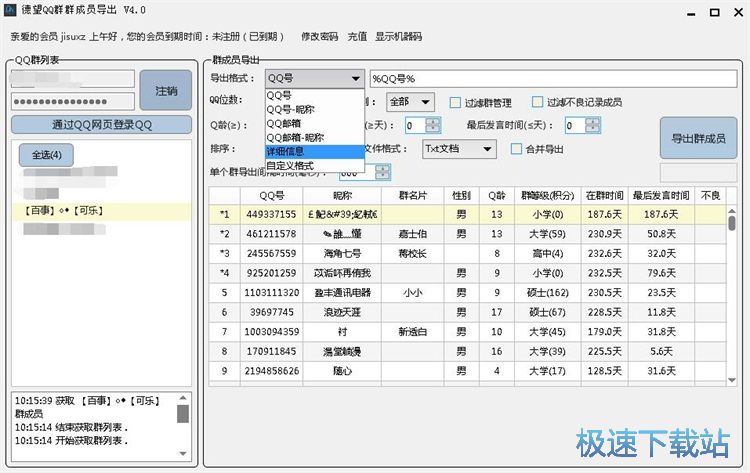Expand the Txt文档 file format dropdown
750x473 pixels.
point(487,149)
